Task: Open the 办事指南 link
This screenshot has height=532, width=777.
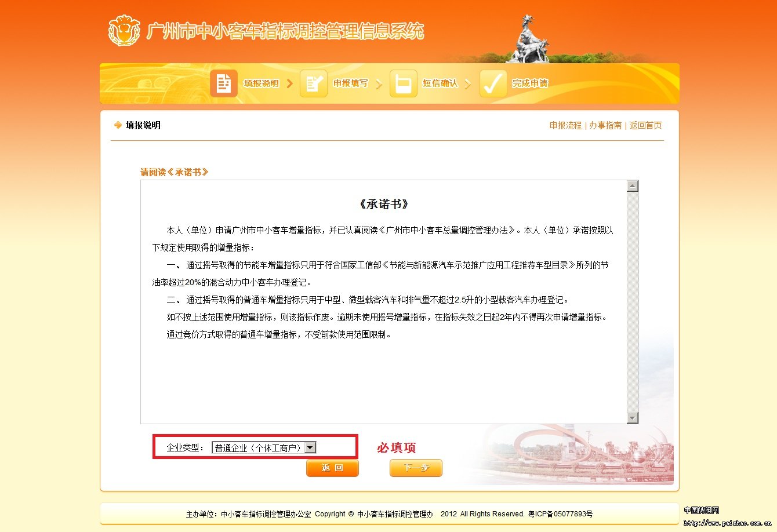Action: coord(605,125)
